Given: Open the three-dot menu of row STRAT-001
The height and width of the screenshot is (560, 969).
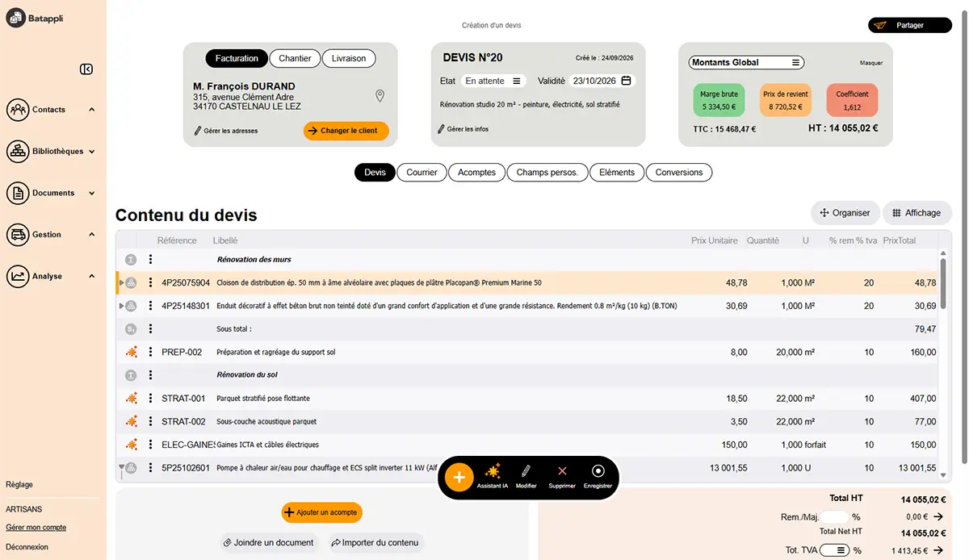Looking at the screenshot, I should coord(150,399).
